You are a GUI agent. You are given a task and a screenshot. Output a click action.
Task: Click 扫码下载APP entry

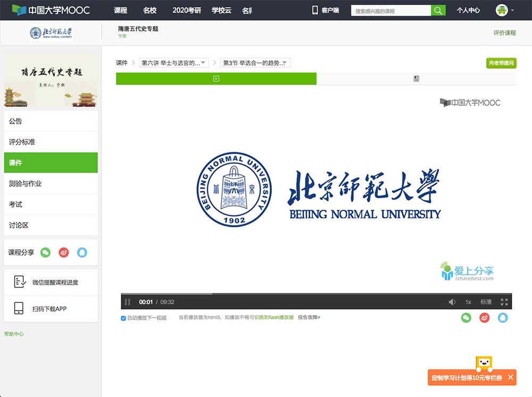51,309
